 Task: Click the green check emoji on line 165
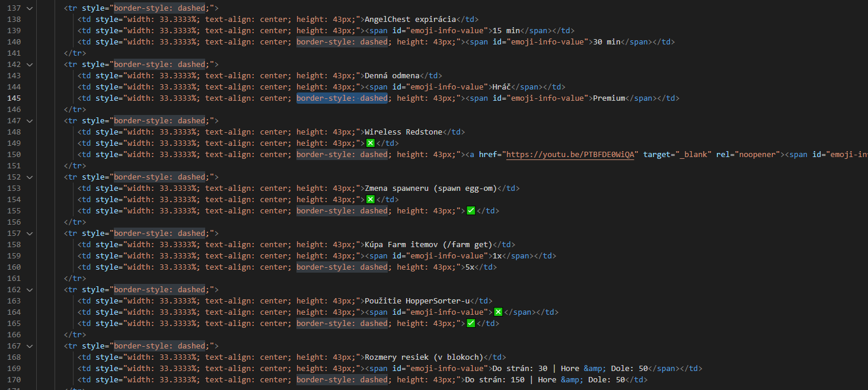coord(471,324)
